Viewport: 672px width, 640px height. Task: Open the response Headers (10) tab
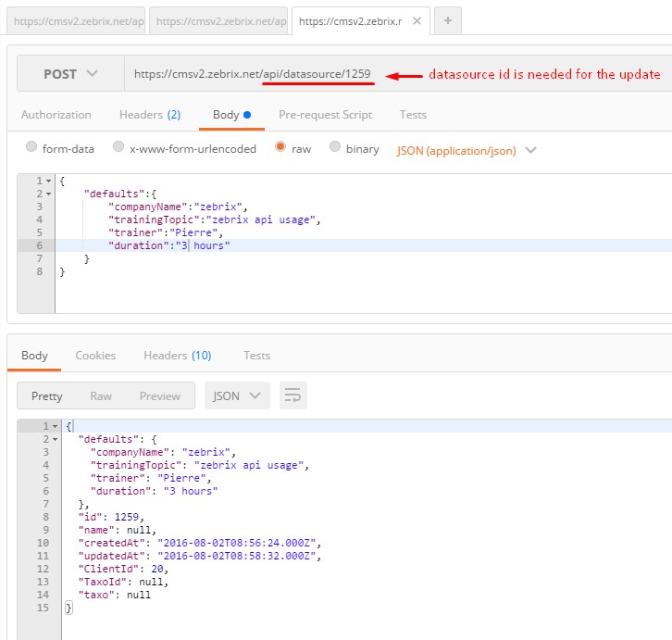coord(177,356)
